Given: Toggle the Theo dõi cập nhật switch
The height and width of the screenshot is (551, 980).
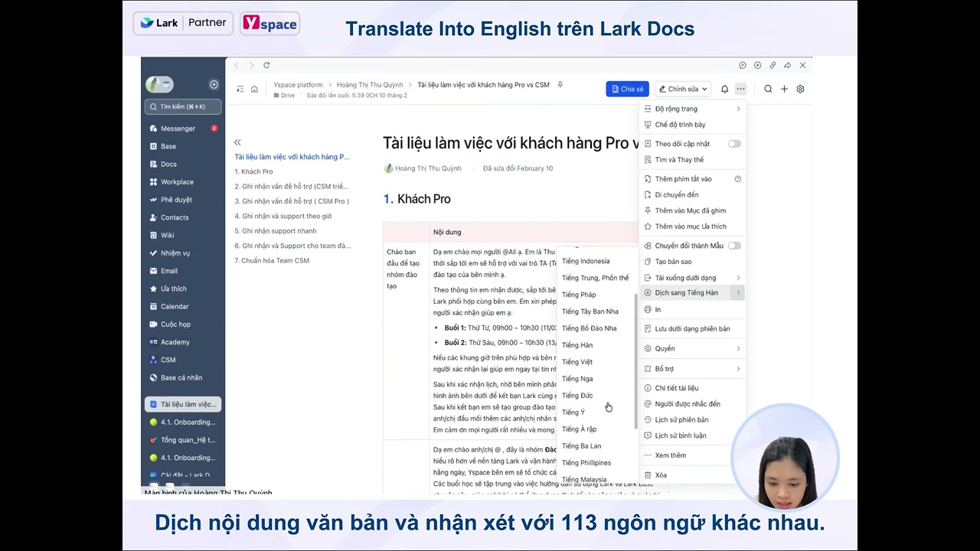Looking at the screenshot, I should coord(734,144).
